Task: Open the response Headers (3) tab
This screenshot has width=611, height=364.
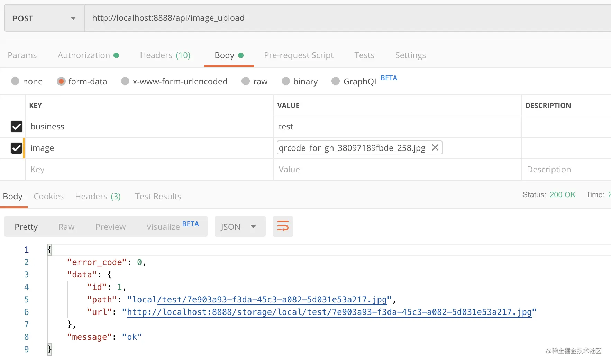Action: 98,197
